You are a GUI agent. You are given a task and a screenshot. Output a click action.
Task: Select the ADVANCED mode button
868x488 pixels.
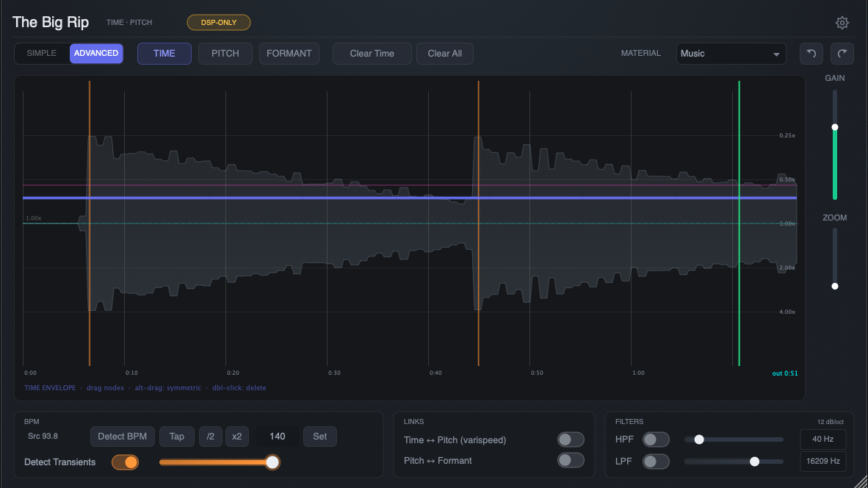click(96, 53)
